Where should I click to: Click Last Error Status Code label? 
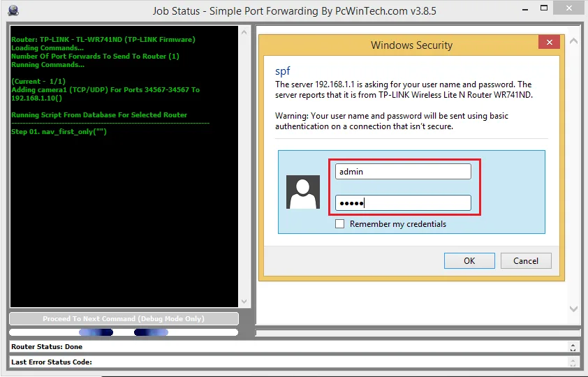tap(52, 362)
